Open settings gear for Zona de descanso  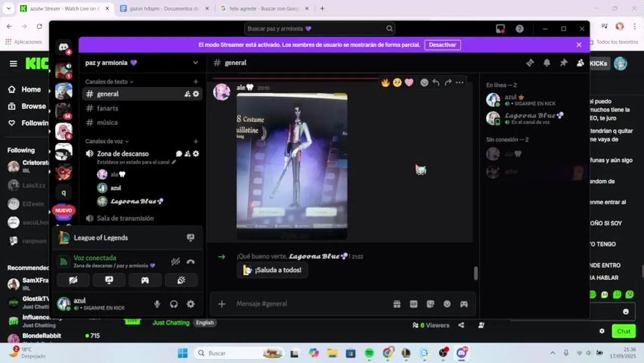click(196, 154)
